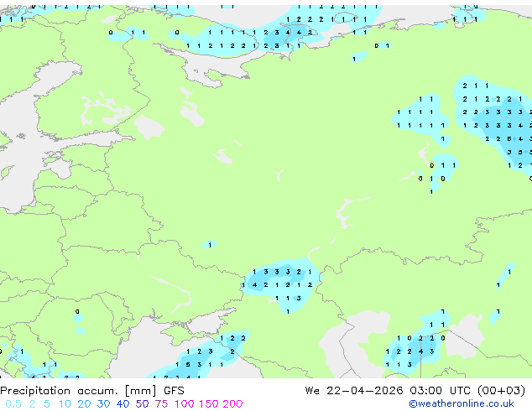Click the ©weatheronline.co.uk copyright text
Image resolution: width=532 pixels, height=411 pixels.
pyautogui.click(x=462, y=403)
